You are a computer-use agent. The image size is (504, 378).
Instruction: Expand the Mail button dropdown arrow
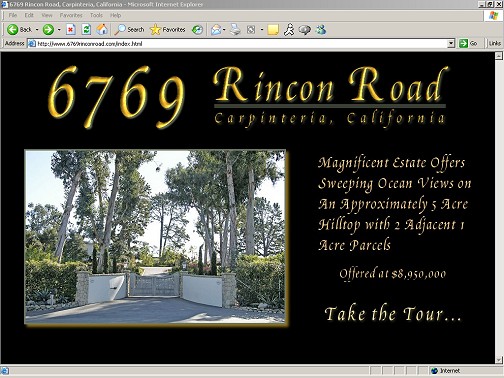pyautogui.click(x=224, y=30)
